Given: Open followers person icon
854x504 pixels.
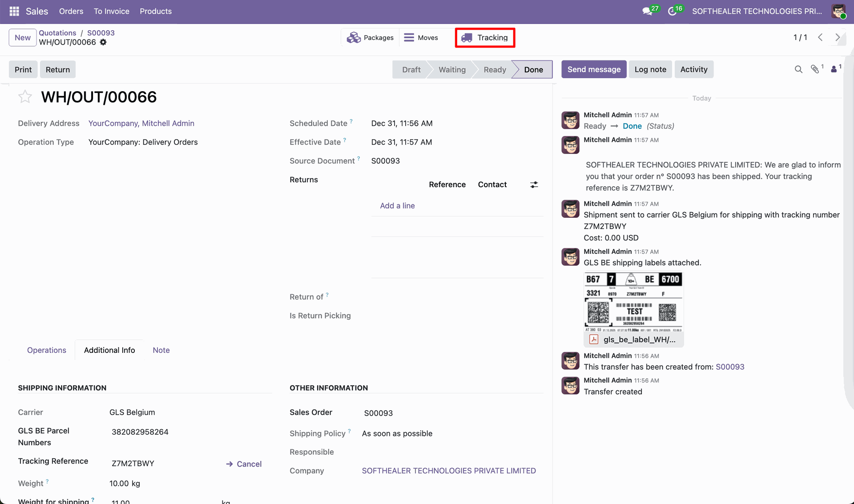Looking at the screenshot, I should coord(834,69).
